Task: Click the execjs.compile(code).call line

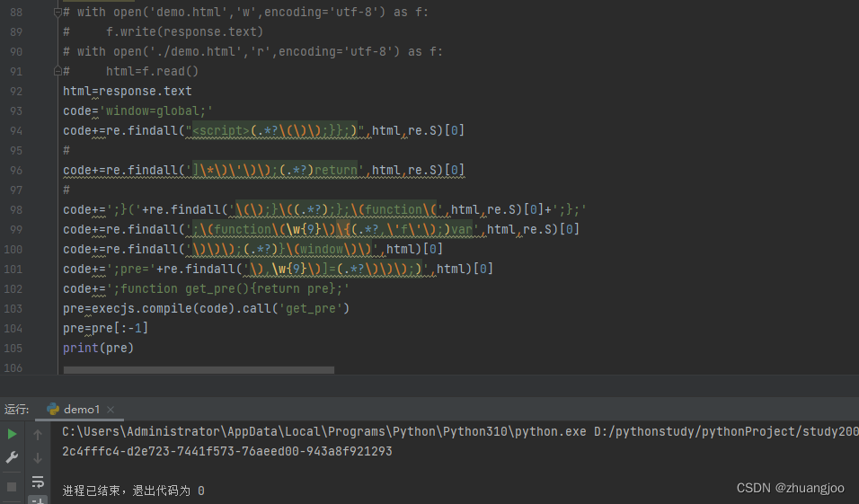Action: click(x=206, y=308)
